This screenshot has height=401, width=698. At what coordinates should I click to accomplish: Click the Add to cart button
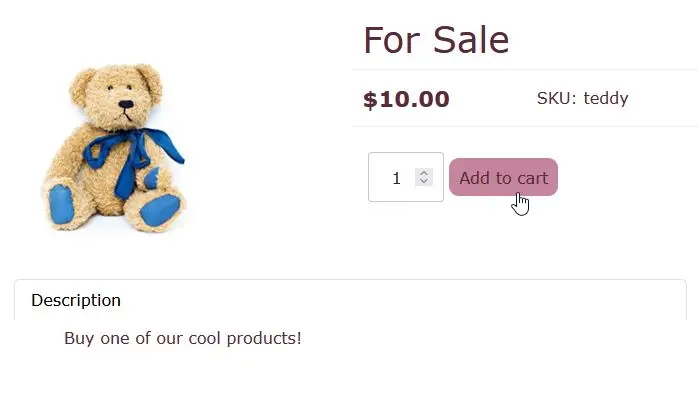tap(503, 177)
